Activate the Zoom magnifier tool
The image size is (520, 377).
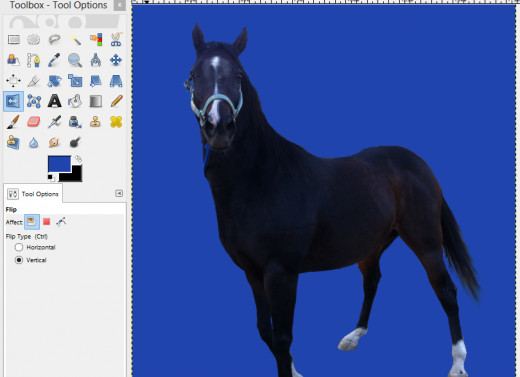click(75, 60)
